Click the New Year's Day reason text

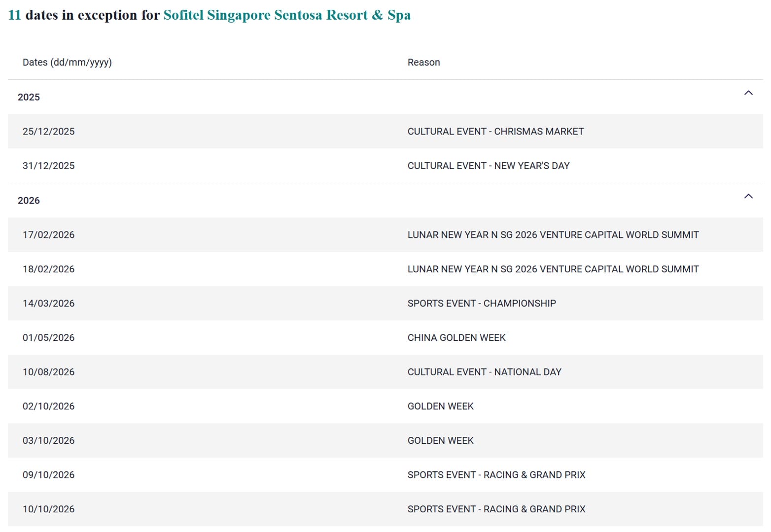tap(488, 166)
